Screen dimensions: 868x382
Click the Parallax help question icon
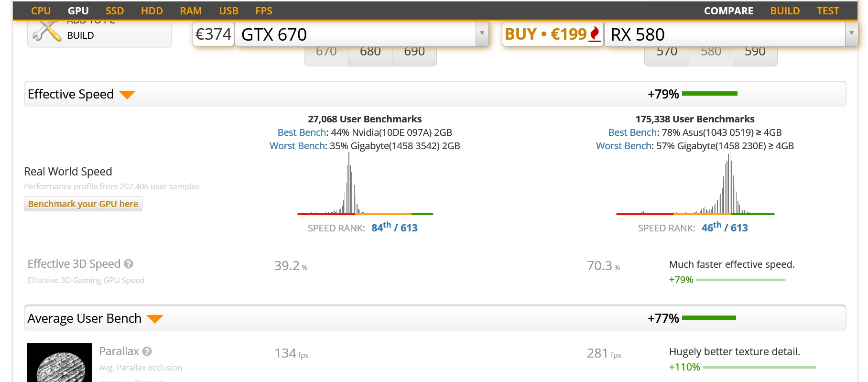[x=147, y=351]
